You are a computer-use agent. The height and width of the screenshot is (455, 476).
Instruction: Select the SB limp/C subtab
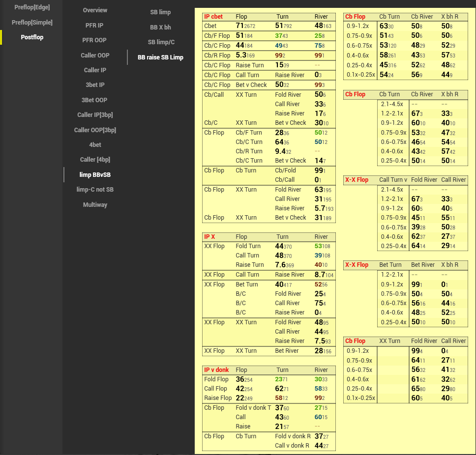(x=160, y=42)
